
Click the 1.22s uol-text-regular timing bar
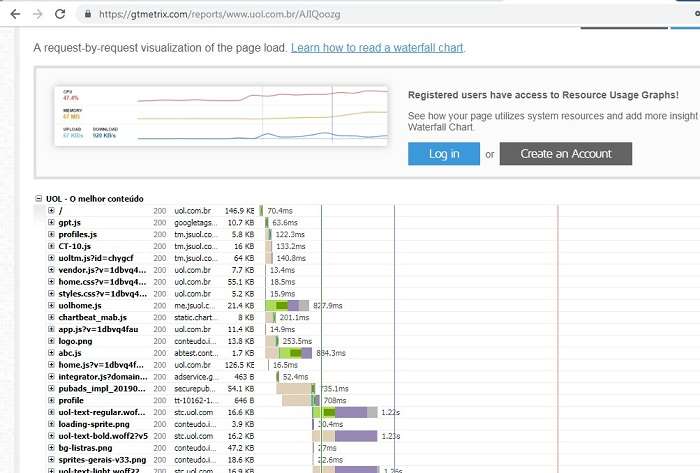[x=345, y=412]
